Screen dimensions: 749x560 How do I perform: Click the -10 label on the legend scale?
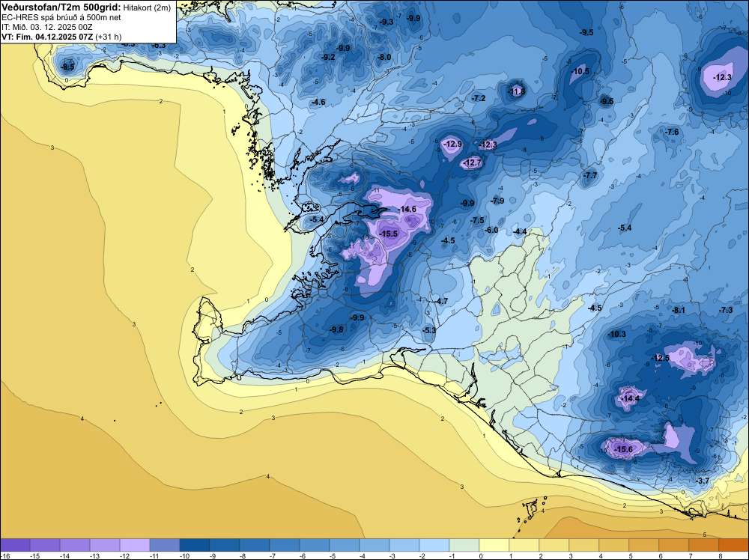tap(185, 556)
